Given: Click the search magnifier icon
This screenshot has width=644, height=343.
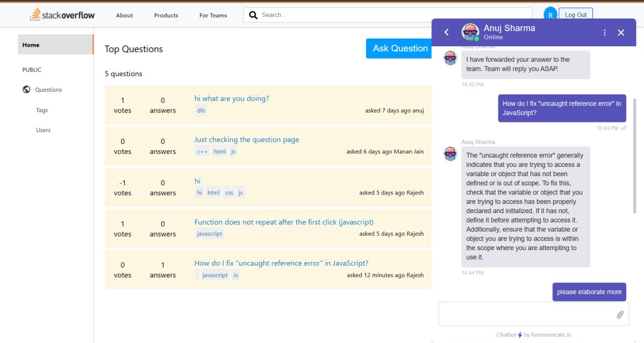Looking at the screenshot, I should point(253,15).
